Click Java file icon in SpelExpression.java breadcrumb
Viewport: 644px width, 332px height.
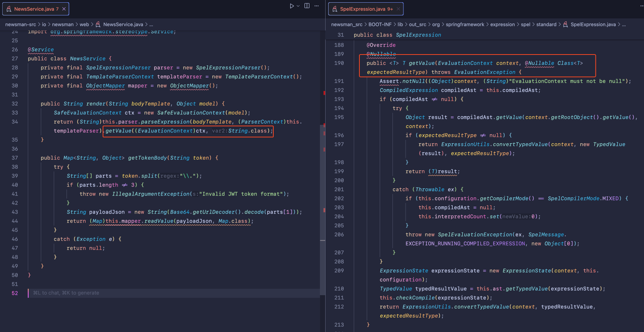click(565, 24)
